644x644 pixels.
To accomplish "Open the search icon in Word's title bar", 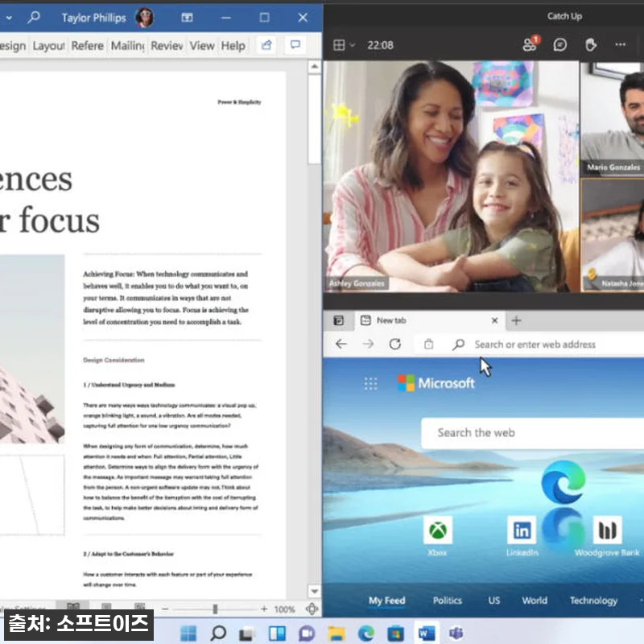I will click(x=34, y=17).
